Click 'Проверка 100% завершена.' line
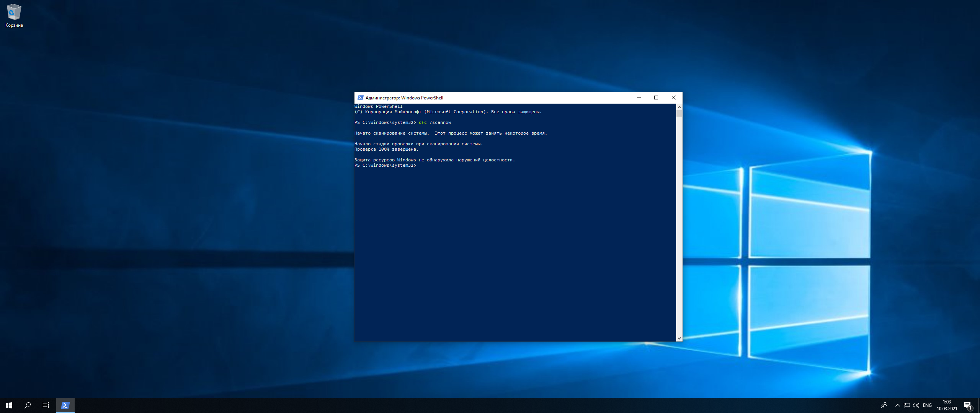This screenshot has height=413, width=980. 386,150
